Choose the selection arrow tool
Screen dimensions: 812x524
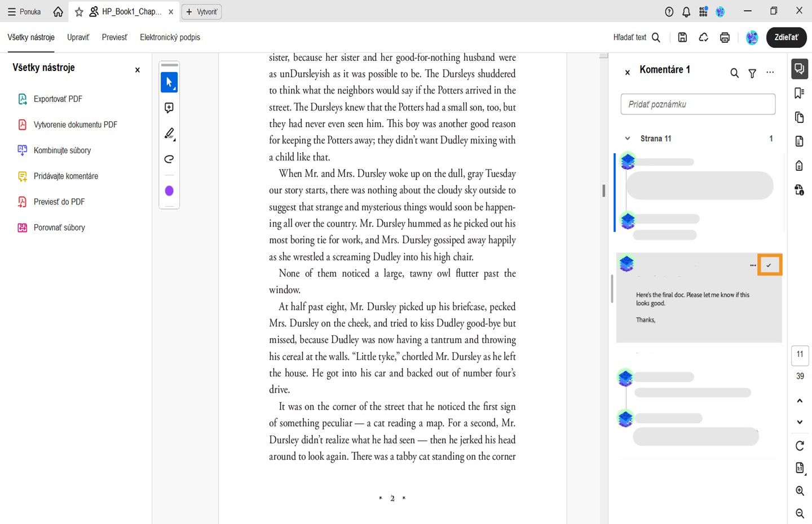tap(169, 82)
